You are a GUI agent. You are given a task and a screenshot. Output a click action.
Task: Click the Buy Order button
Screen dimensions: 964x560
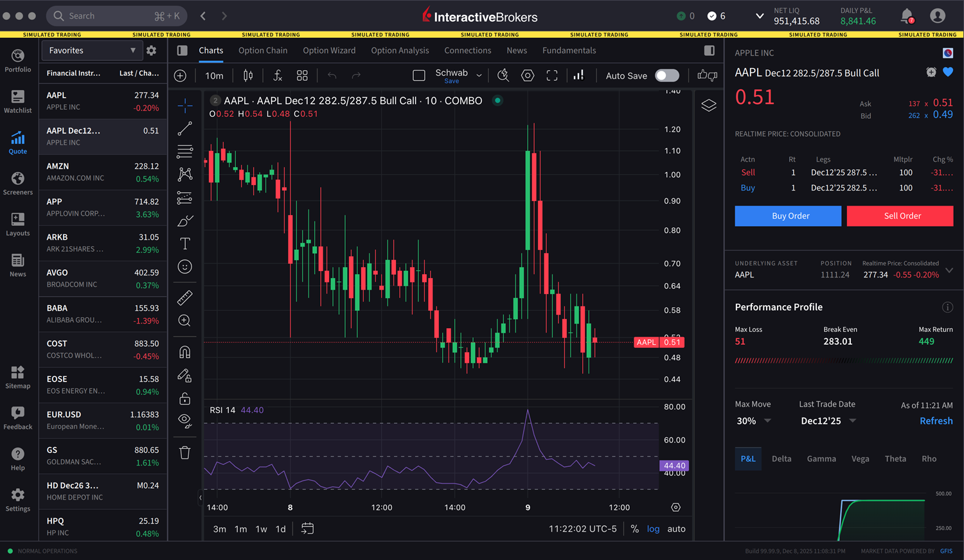point(788,216)
